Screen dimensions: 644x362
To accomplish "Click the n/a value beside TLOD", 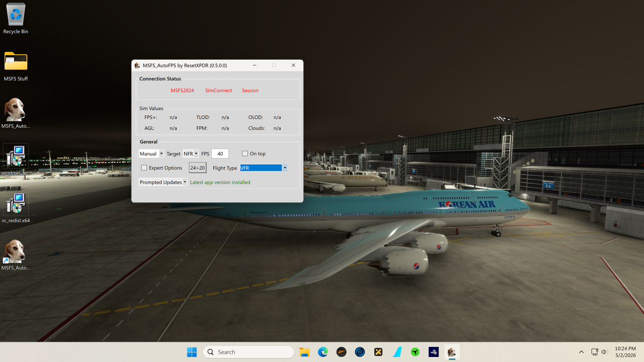I will [225, 117].
